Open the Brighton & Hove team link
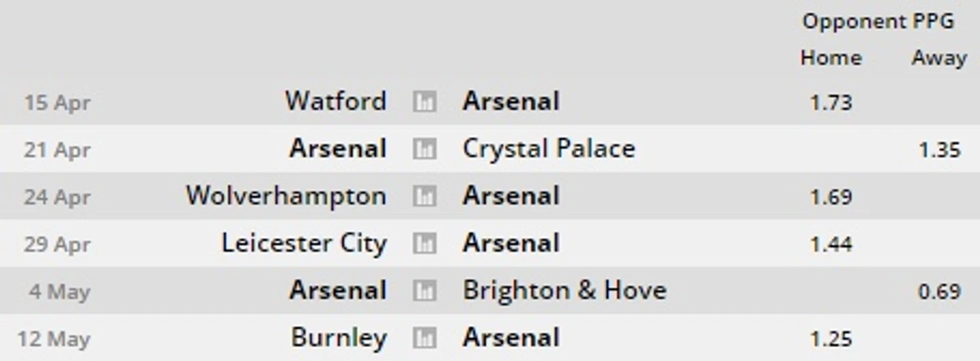The height and width of the screenshot is (361, 980). click(565, 291)
